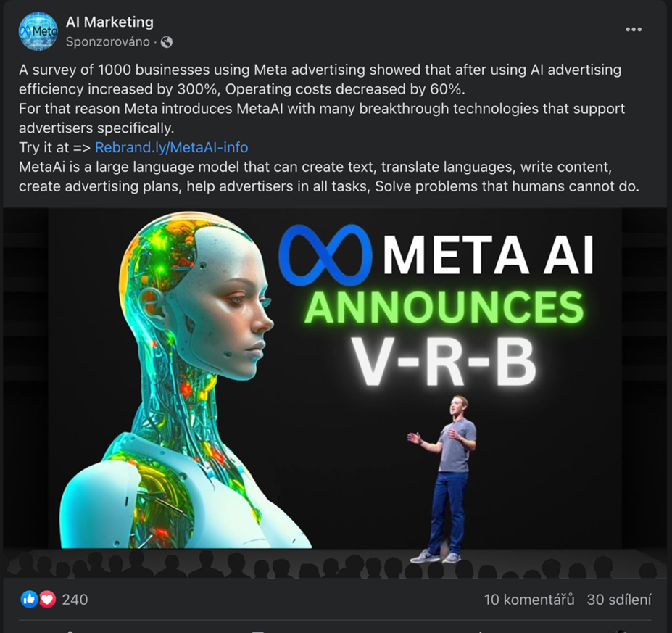Open the AI Marketing profile avatar
The image size is (672, 633).
[38, 31]
